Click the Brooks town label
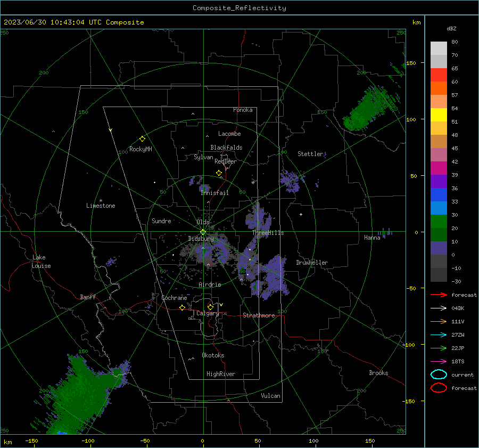 coord(378,373)
